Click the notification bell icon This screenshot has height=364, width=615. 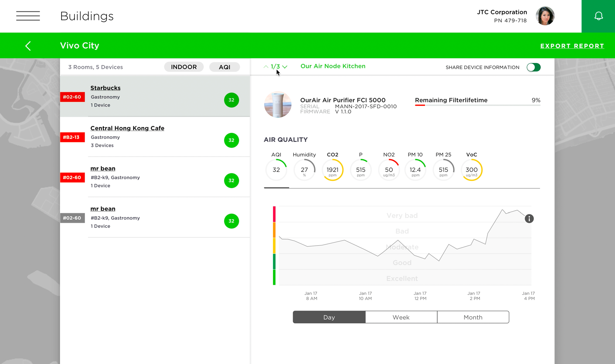(x=598, y=16)
